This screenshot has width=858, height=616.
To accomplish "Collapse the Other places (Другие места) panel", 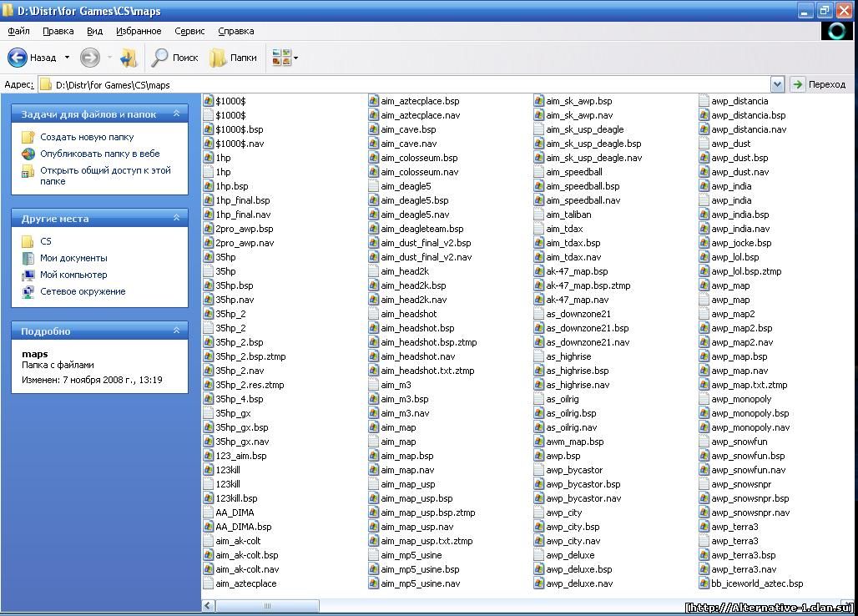I will point(176,218).
